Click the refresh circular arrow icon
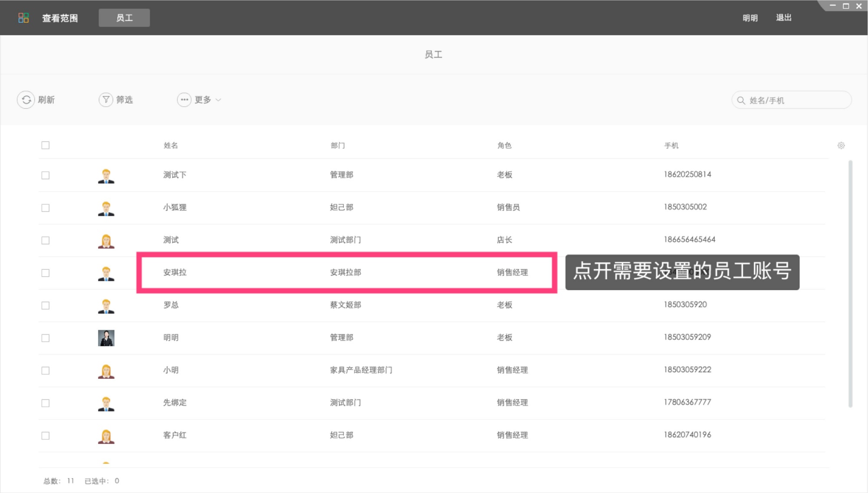This screenshot has width=868, height=493. (26, 100)
